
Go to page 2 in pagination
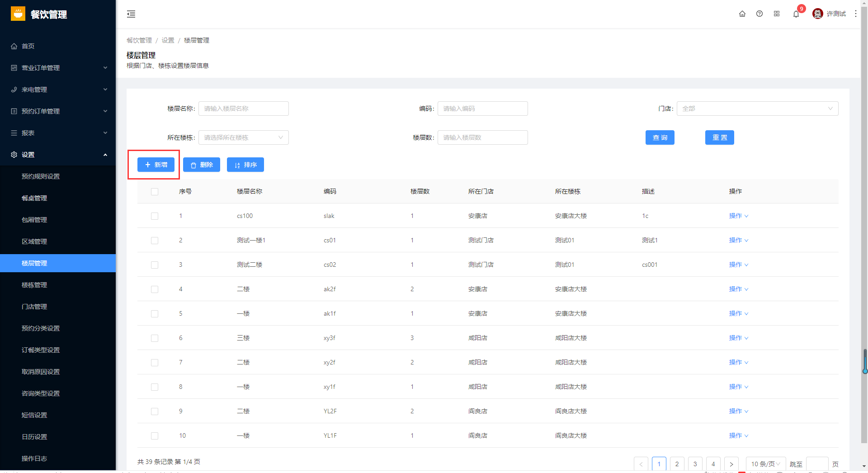pos(677,464)
